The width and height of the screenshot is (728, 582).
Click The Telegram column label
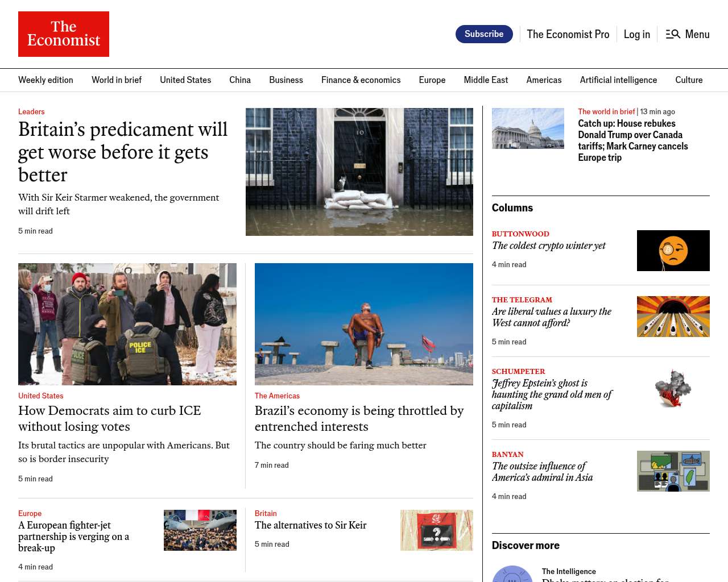coord(522,300)
